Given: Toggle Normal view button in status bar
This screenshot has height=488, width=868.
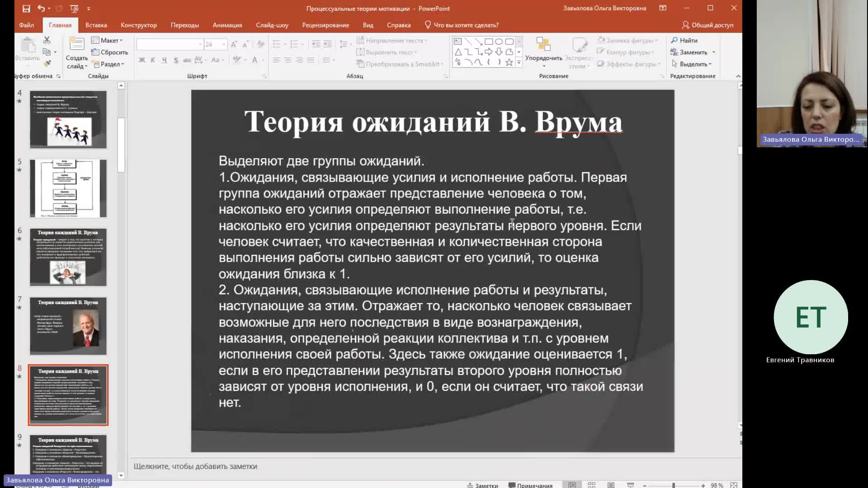Looking at the screenshot, I should tap(572, 485).
